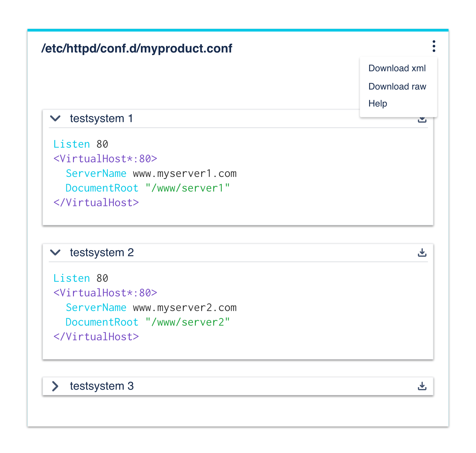
Task: Collapse the testsystem 2 panel
Action: 56,253
